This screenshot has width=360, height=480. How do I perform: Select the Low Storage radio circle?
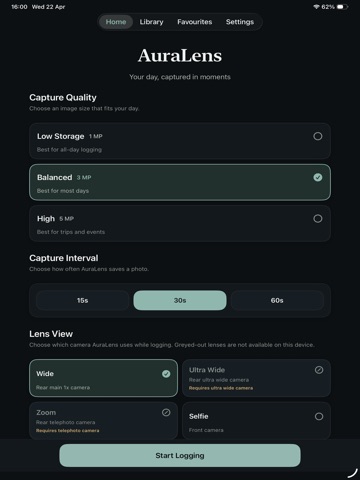click(318, 136)
